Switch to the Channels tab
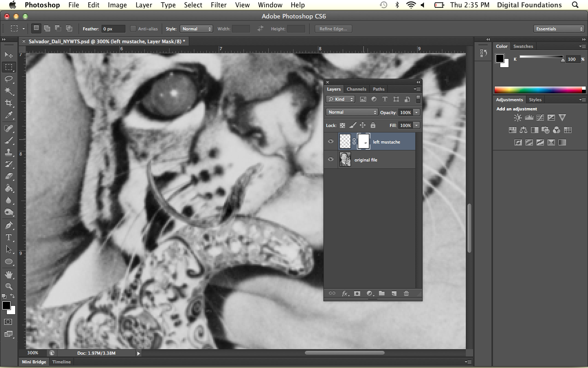The height and width of the screenshot is (368, 588). click(x=356, y=89)
